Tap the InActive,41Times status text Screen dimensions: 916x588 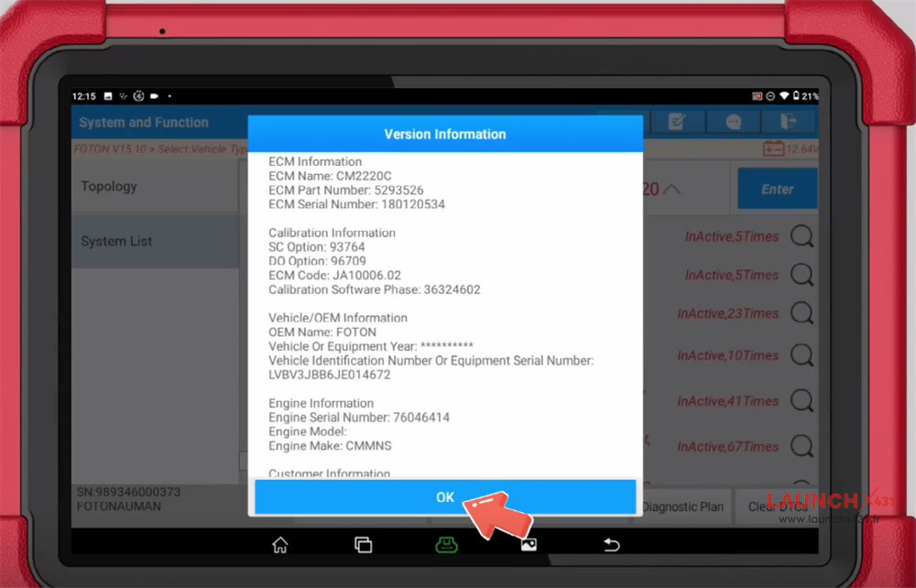pyautogui.click(x=728, y=401)
